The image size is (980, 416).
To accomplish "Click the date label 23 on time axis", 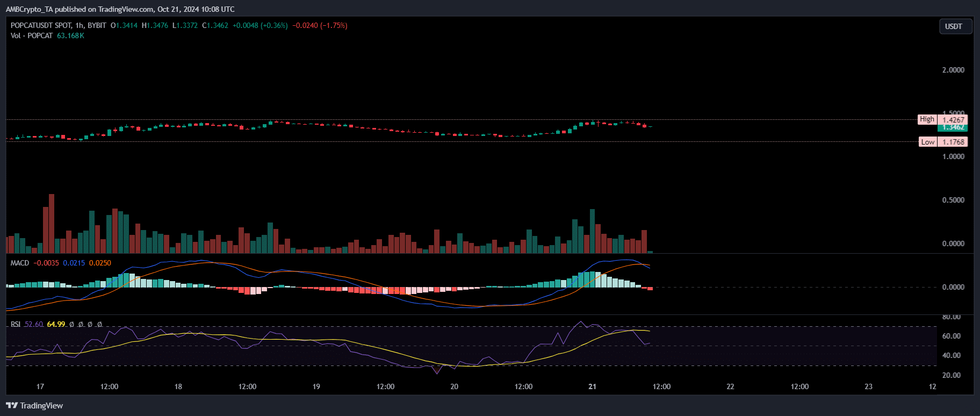I will [x=868, y=386].
